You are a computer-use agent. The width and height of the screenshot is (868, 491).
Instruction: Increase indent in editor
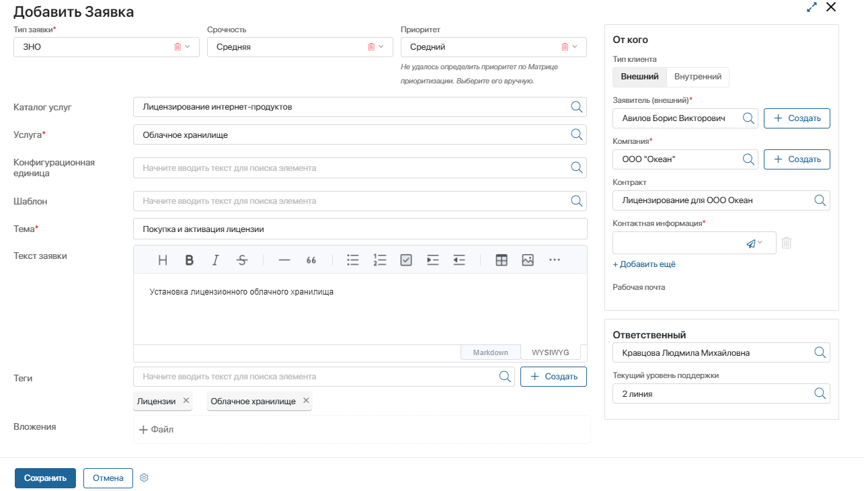pyautogui.click(x=433, y=260)
